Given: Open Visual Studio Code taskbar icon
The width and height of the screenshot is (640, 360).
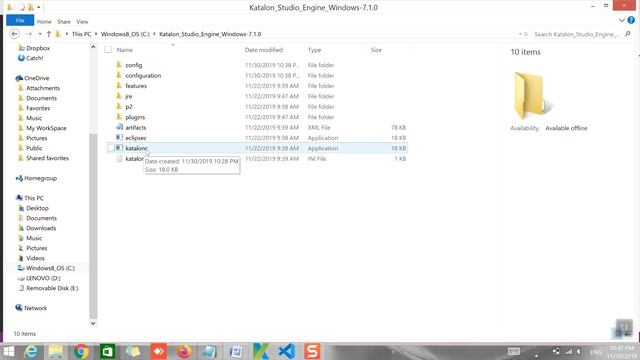Looking at the screenshot, I should point(287,351).
